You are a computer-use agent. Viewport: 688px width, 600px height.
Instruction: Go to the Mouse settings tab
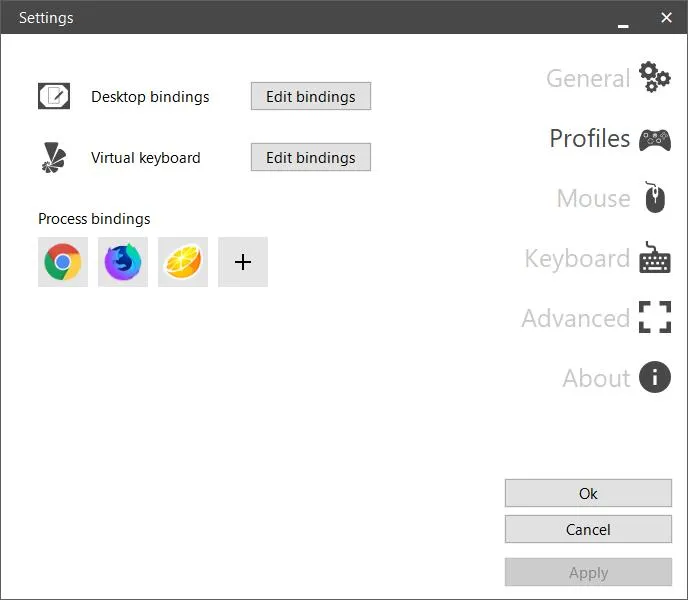pos(594,198)
